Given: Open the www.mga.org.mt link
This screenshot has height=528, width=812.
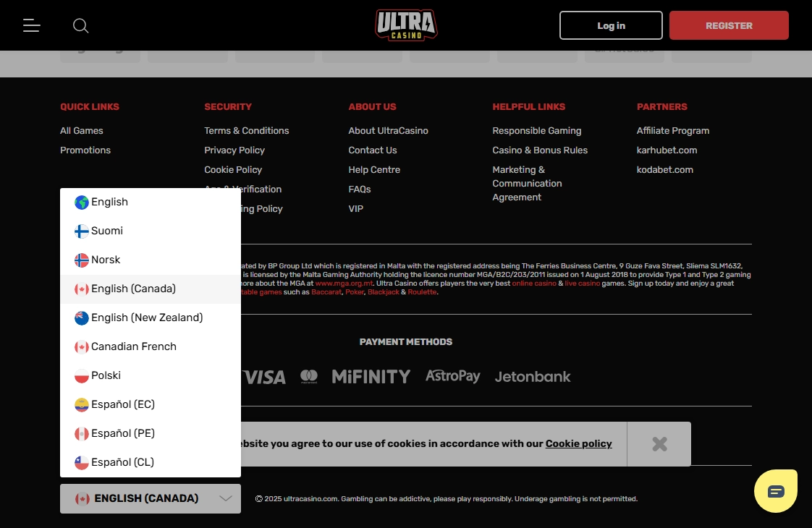Looking at the screenshot, I should pyautogui.click(x=344, y=283).
